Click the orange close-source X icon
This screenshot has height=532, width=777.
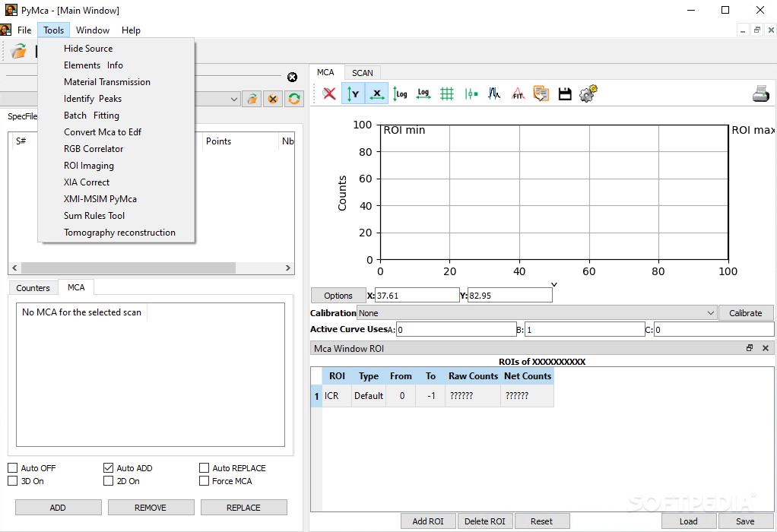272,99
